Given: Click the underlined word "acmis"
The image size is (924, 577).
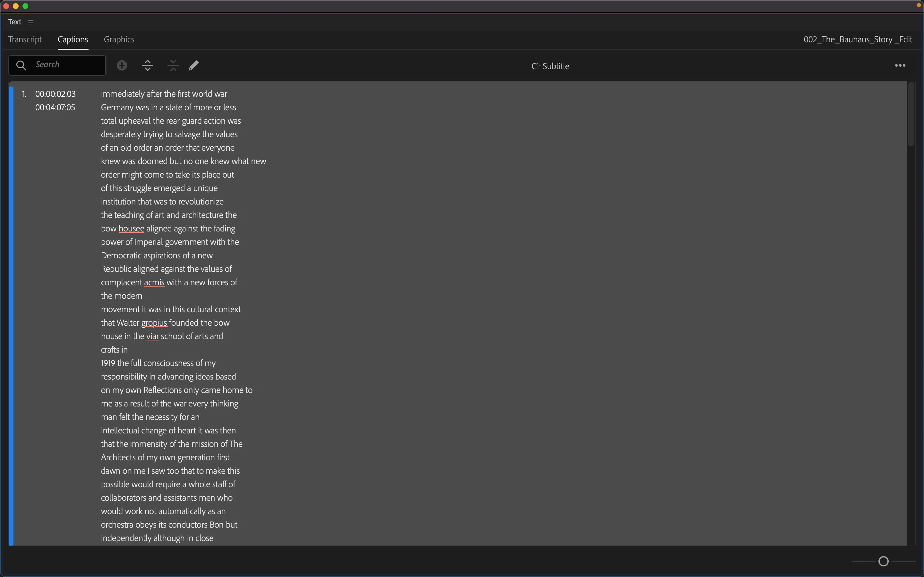Looking at the screenshot, I should 154,282.
